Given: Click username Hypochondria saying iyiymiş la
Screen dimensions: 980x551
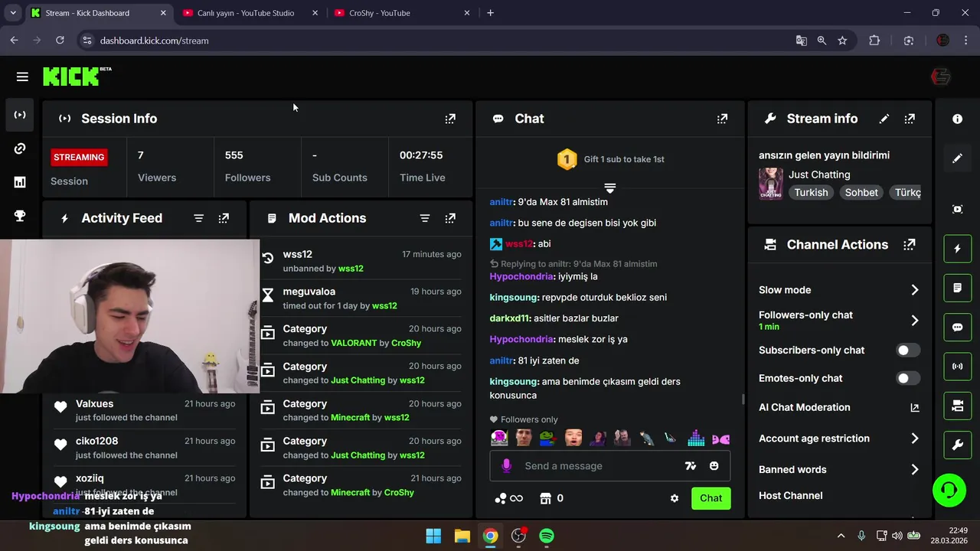Looking at the screenshot, I should click(x=521, y=276).
